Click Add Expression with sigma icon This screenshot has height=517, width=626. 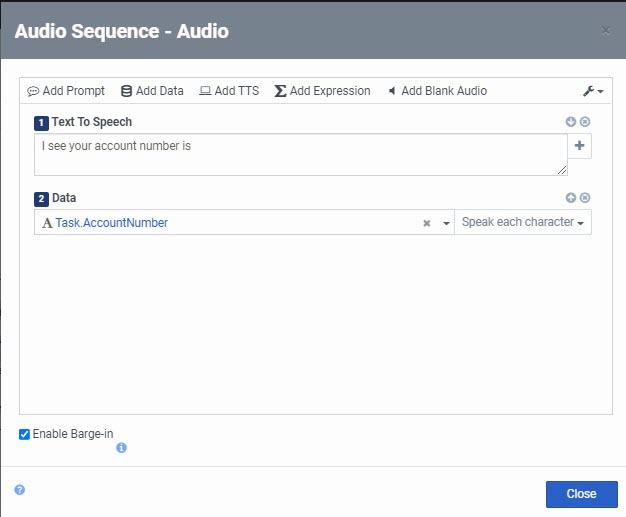click(322, 91)
